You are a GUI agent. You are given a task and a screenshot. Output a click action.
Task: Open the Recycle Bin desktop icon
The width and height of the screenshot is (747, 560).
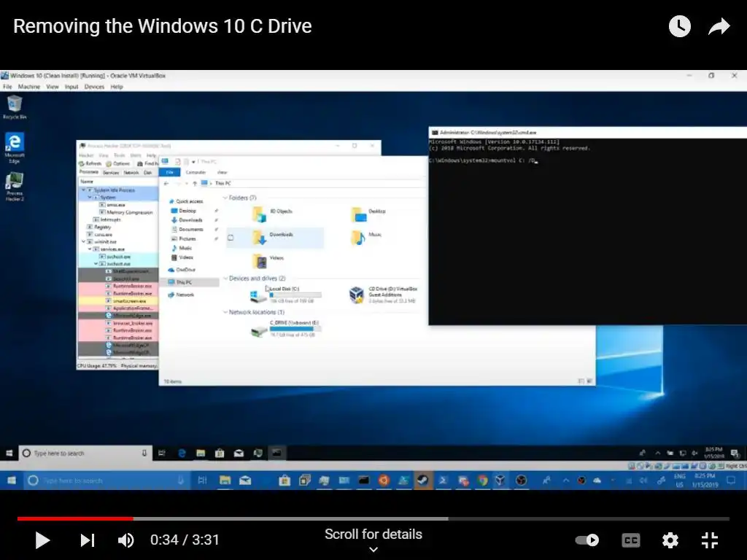coord(15,106)
